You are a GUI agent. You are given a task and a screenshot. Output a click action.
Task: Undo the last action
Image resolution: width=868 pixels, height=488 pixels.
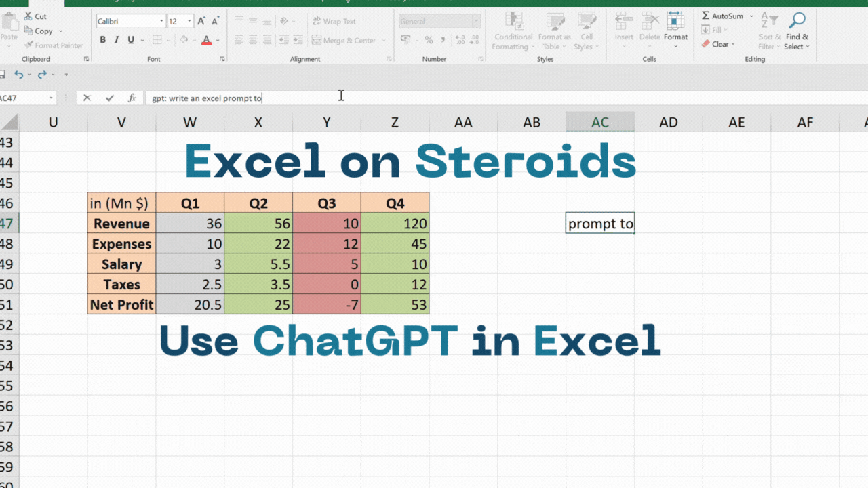coord(18,75)
